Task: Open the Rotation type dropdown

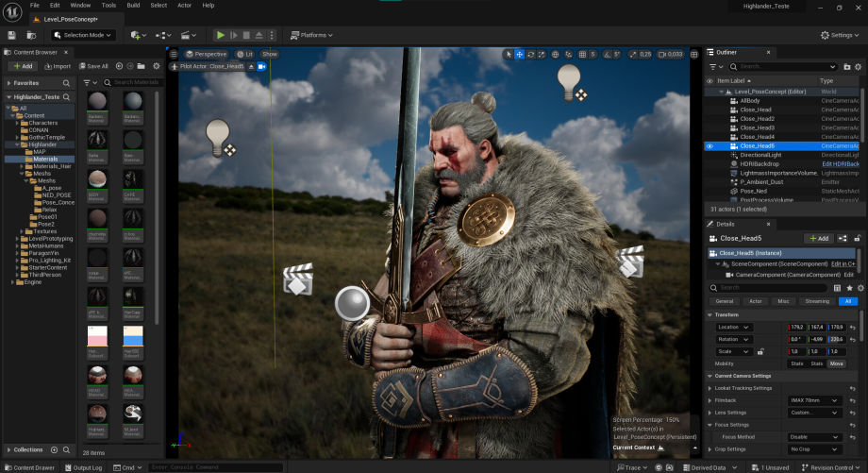Action: [733, 340]
